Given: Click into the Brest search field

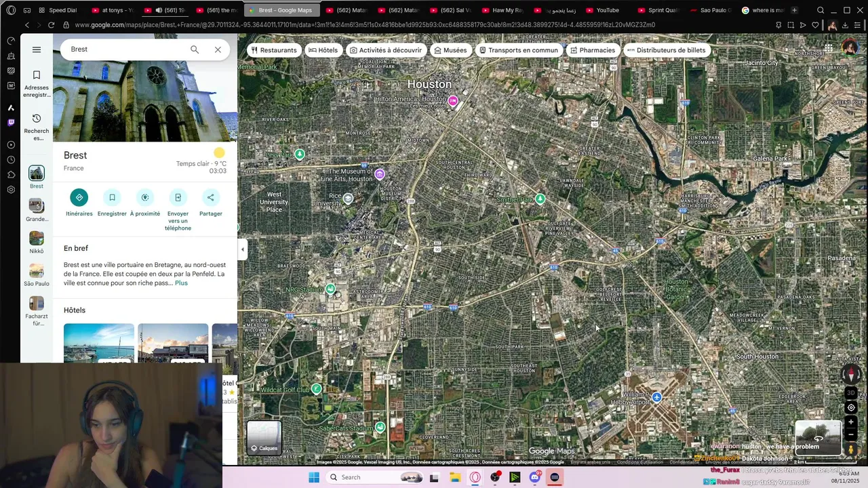Looking at the screenshot, I should click(125, 49).
